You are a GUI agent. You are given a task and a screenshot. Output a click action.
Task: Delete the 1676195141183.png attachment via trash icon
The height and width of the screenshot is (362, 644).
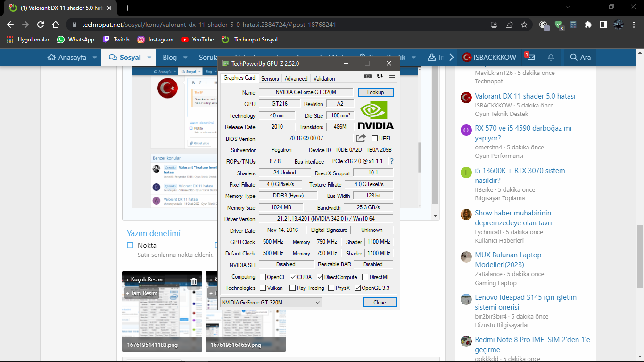[194, 281]
